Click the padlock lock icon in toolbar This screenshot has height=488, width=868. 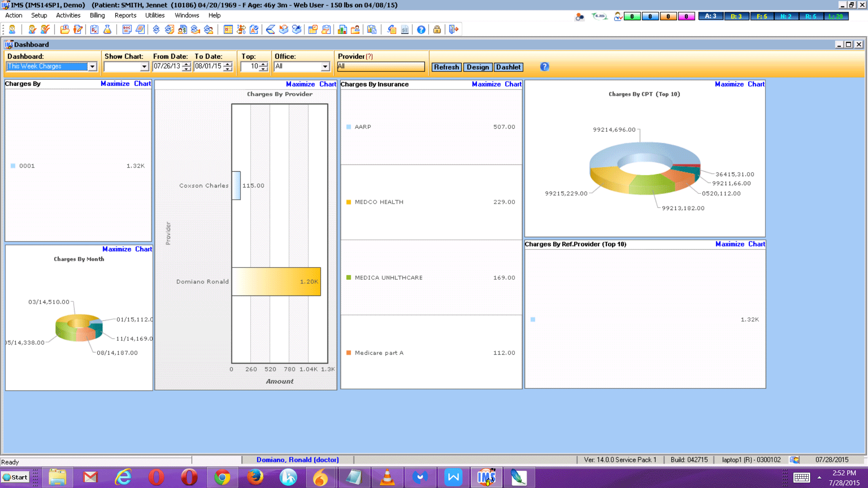[437, 30]
